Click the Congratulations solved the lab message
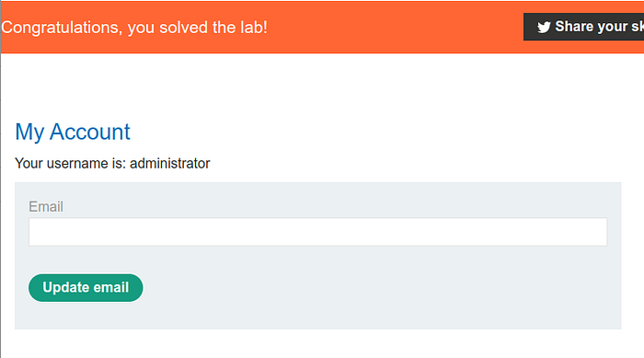The height and width of the screenshot is (358, 644). (x=134, y=28)
